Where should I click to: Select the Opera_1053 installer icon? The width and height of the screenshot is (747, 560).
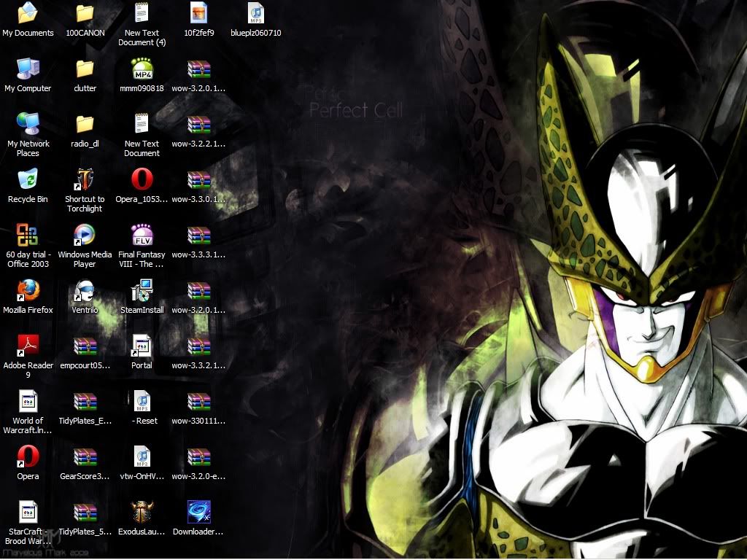click(142, 179)
